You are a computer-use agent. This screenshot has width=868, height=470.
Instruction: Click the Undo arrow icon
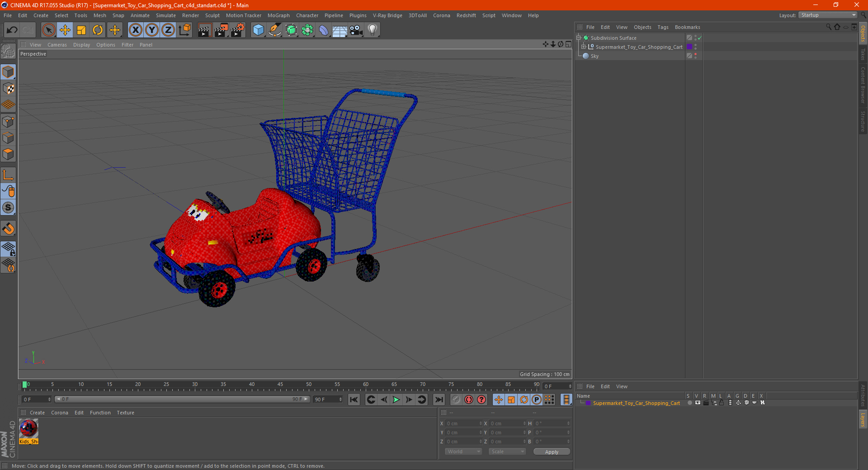pyautogui.click(x=12, y=30)
